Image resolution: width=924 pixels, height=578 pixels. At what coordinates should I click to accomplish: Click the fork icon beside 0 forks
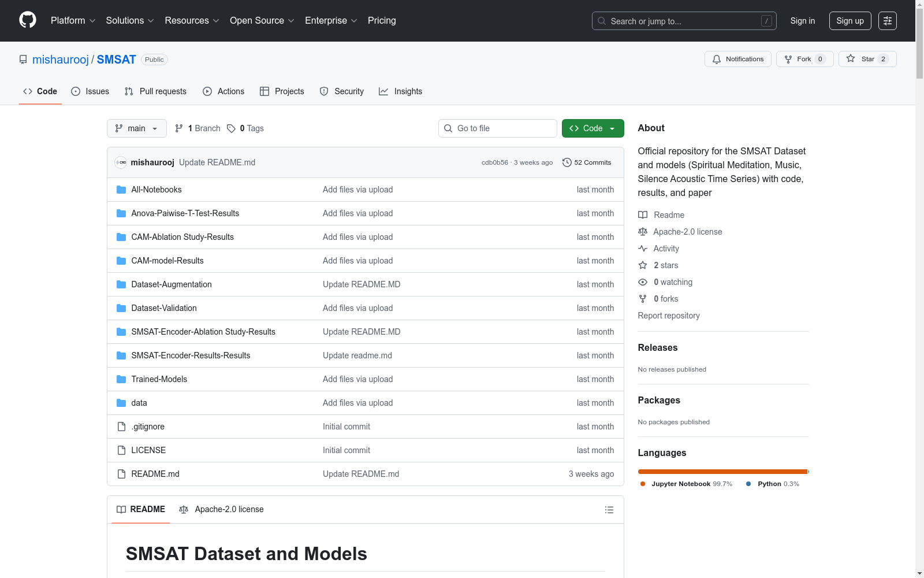point(643,299)
